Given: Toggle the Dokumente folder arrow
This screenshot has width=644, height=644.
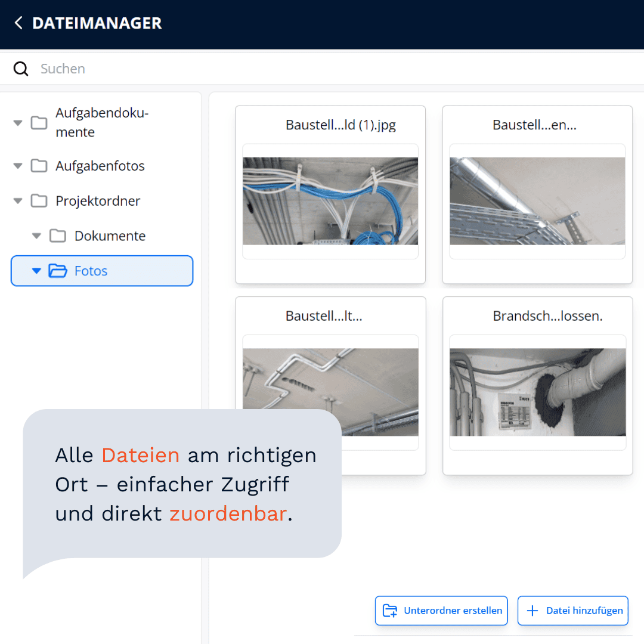Looking at the screenshot, I should (x=36, y=236).
